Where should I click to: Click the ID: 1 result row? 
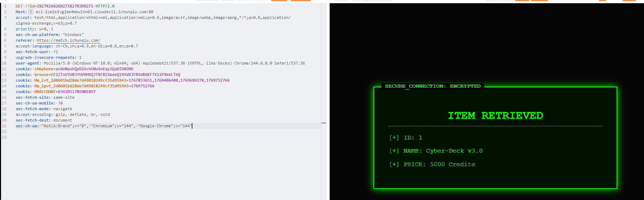click(x=406, y=138)
